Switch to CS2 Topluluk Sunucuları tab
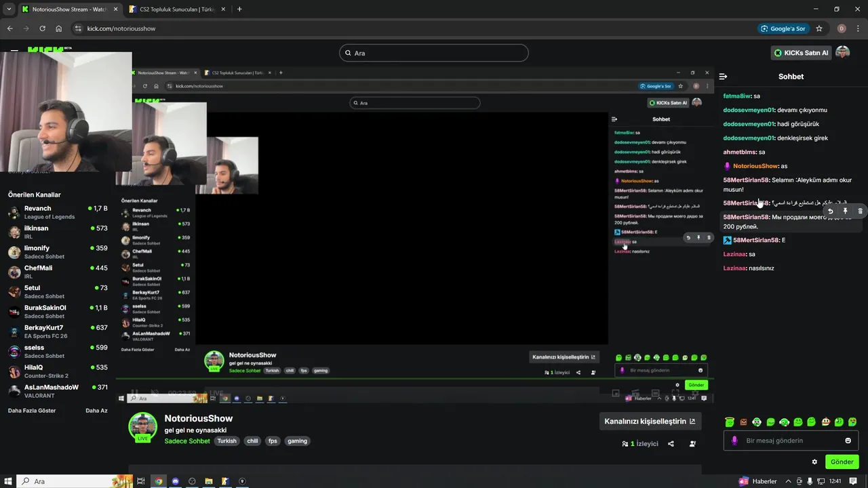The height and width of the screenshot is (488, 868). click(x=176, y=9)
